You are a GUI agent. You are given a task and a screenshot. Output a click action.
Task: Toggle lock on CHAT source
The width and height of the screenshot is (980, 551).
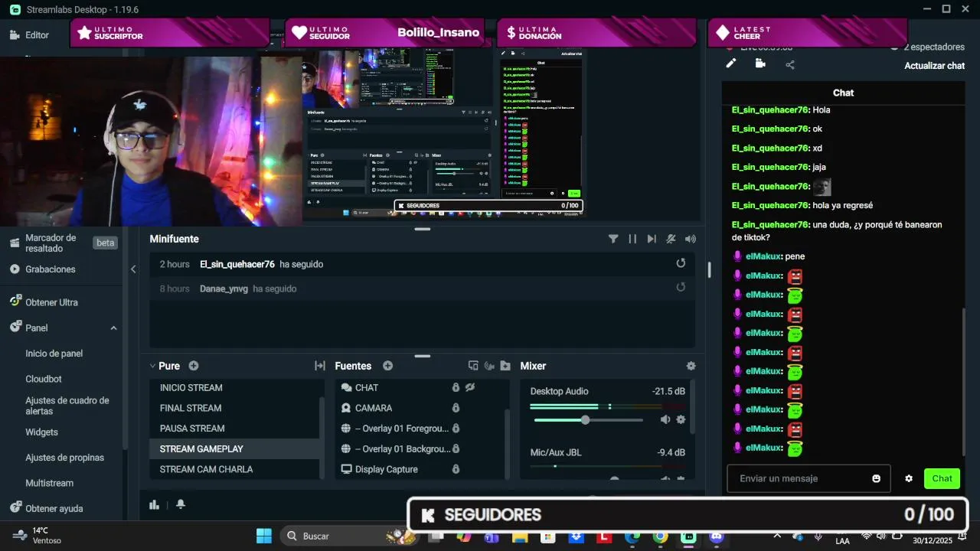pyautogui.click(x=456, y=387)
